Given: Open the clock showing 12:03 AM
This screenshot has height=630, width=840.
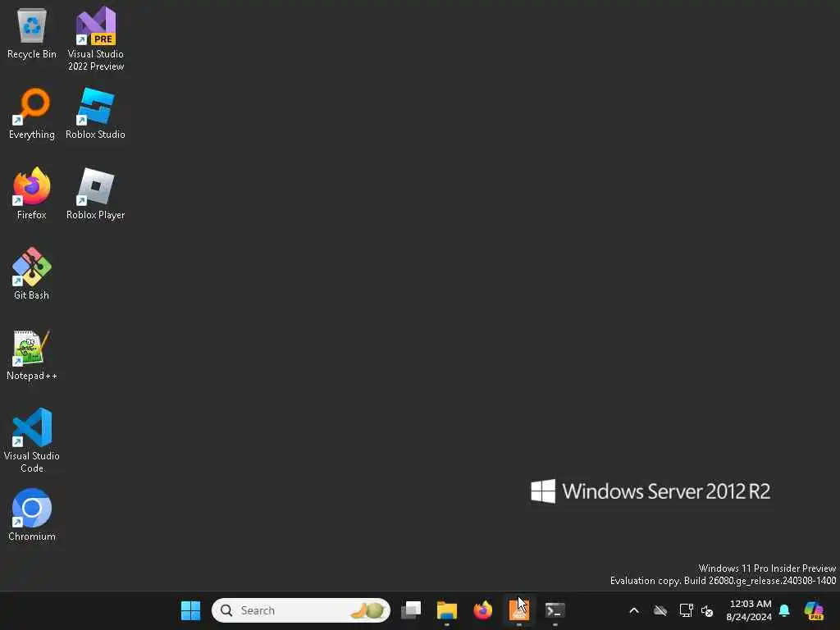Looking at the screenshot, I should tap(749, 610).
